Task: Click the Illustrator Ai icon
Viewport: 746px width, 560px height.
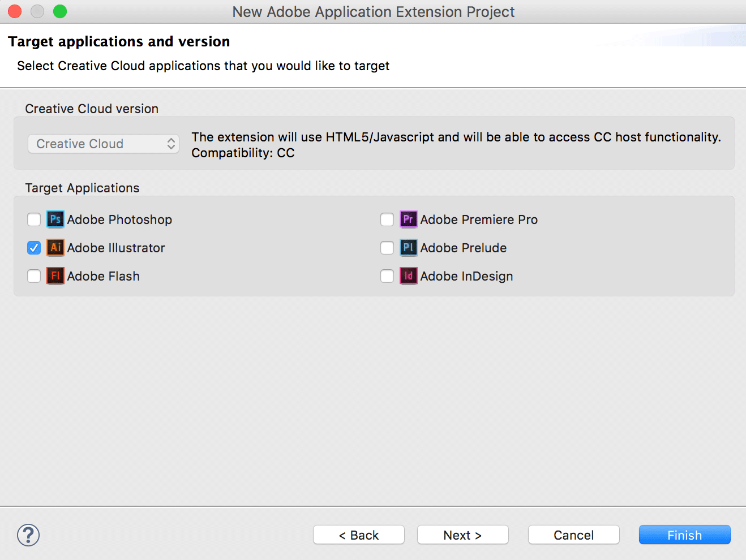Action: point(55,248)
